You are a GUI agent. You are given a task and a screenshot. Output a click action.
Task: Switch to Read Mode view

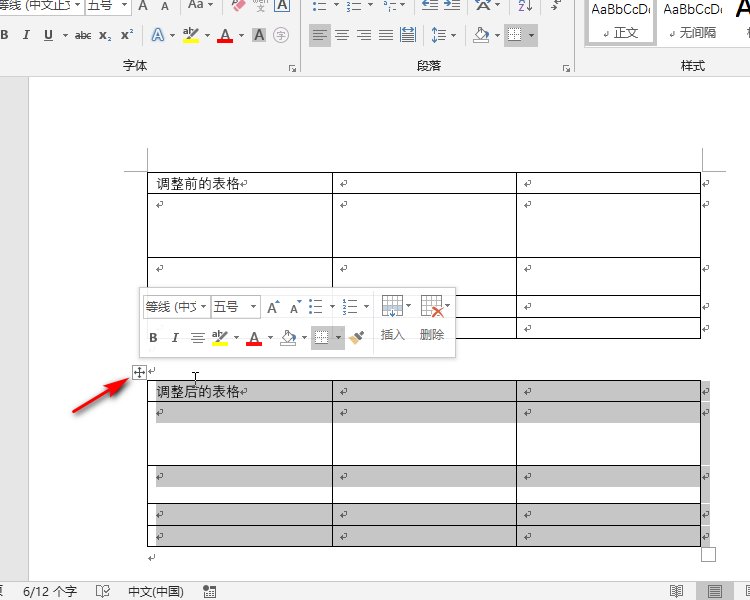pyautogui.click(x=676, y=591)
